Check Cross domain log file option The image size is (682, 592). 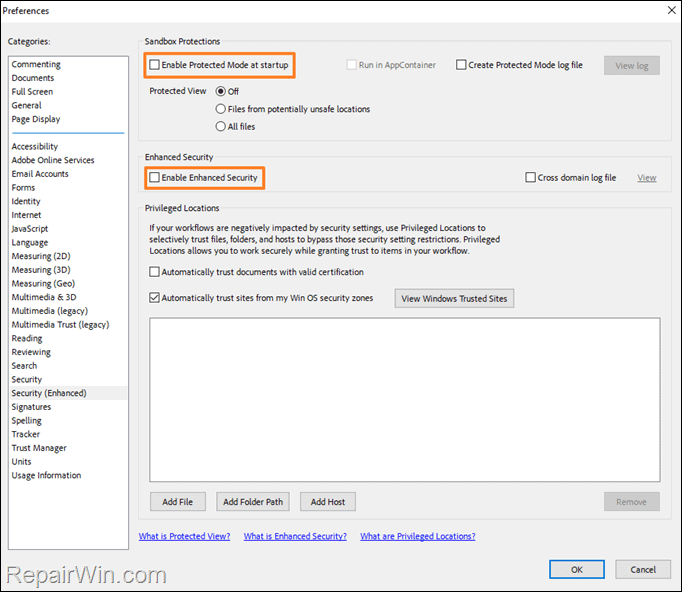point(531,177)
